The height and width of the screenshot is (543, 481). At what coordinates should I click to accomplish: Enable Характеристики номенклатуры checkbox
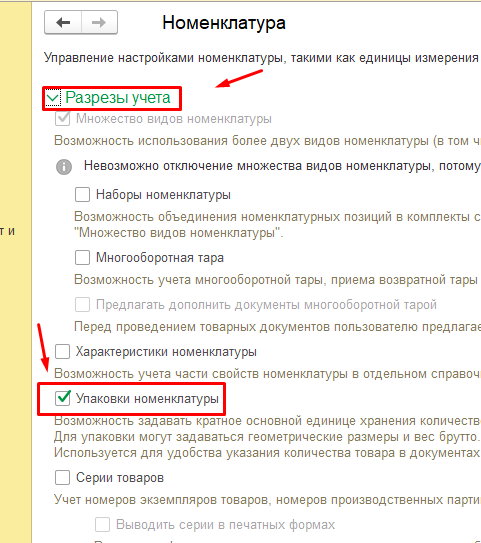[63, 351]
